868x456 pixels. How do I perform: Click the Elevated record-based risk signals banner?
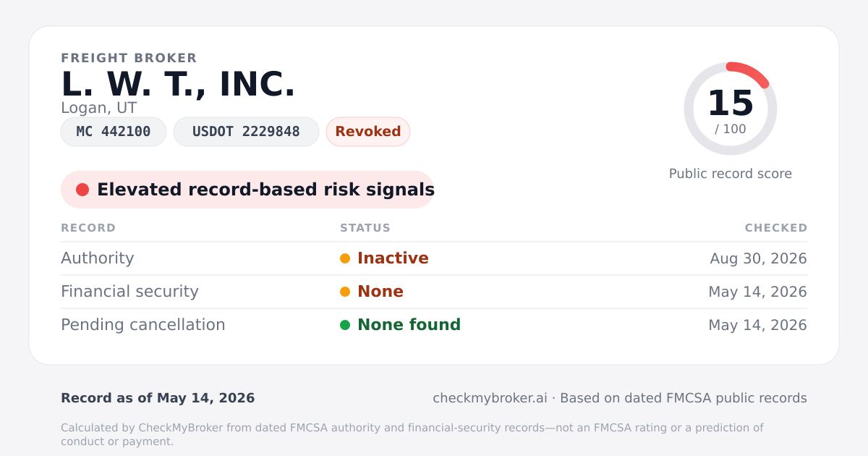click(x=247, y=190)
